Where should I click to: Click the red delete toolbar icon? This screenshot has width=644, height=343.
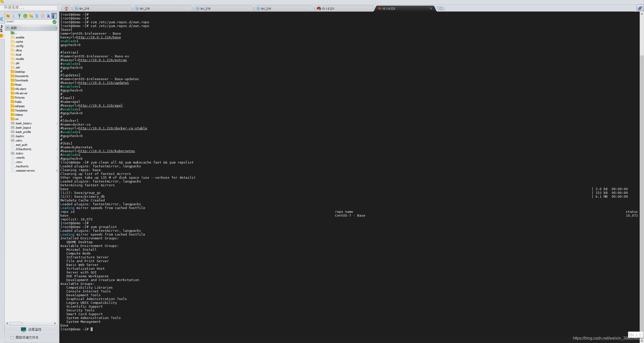click(43, 16)
